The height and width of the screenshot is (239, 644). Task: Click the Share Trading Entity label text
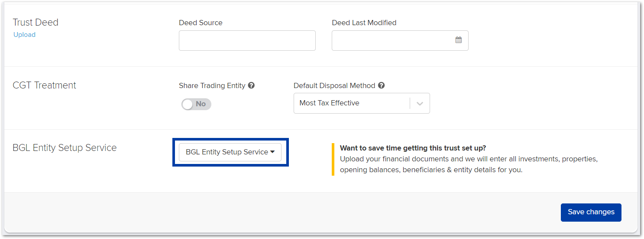tap(212, 85)
